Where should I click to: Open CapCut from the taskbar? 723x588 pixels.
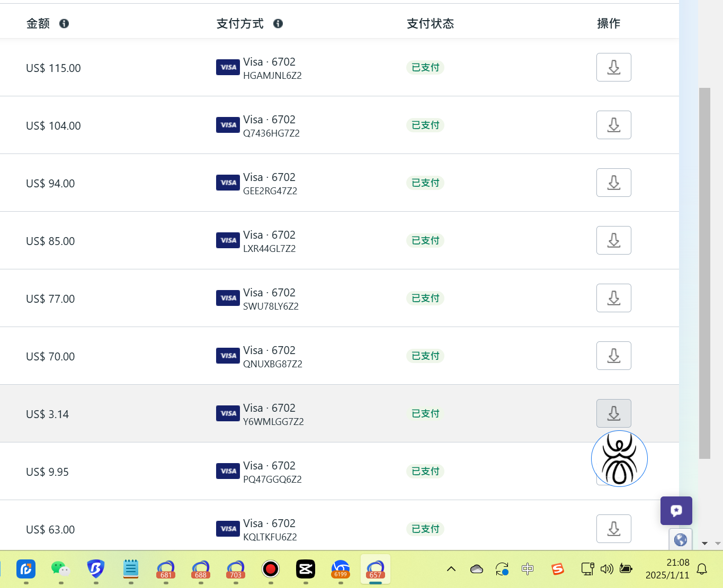pyautogui.click(x=306, y=569)
